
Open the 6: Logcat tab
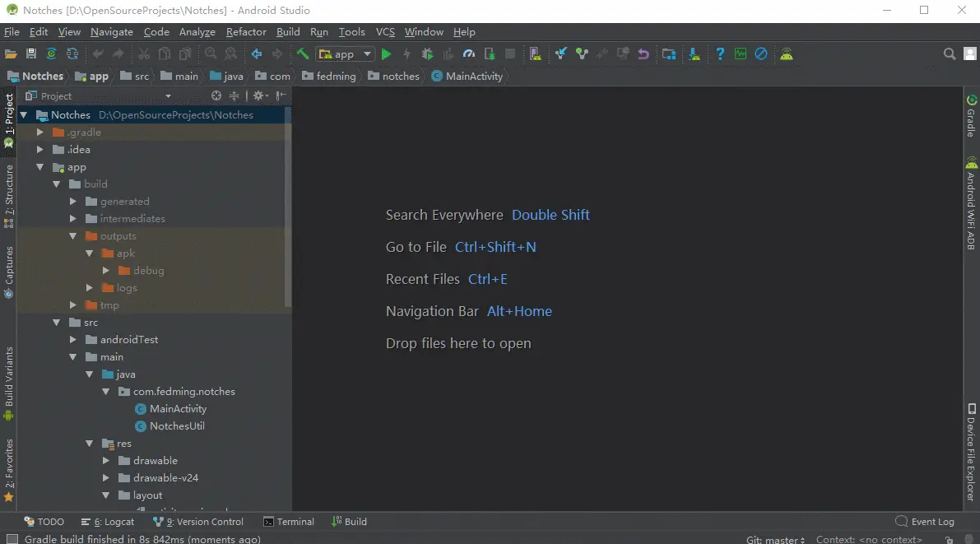[x=108, y=522]
